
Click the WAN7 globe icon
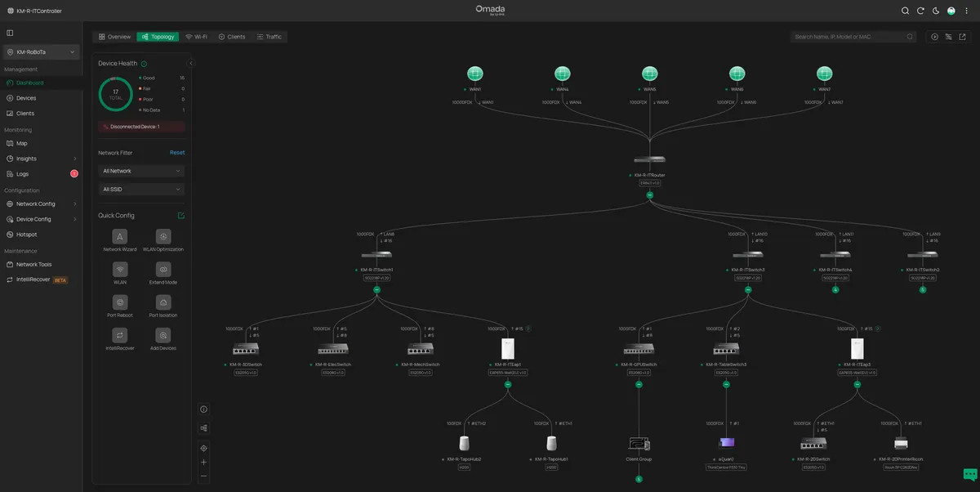(x=824, y=74)
